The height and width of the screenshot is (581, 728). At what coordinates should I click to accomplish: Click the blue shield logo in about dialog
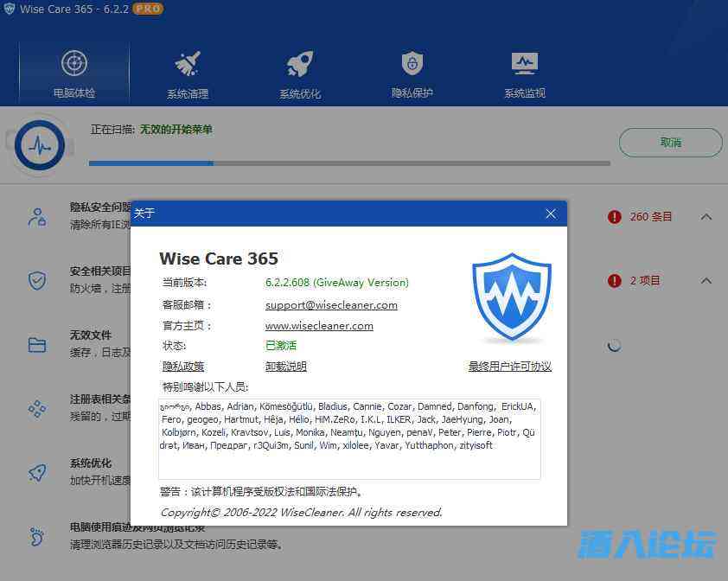tap(512, 297)
